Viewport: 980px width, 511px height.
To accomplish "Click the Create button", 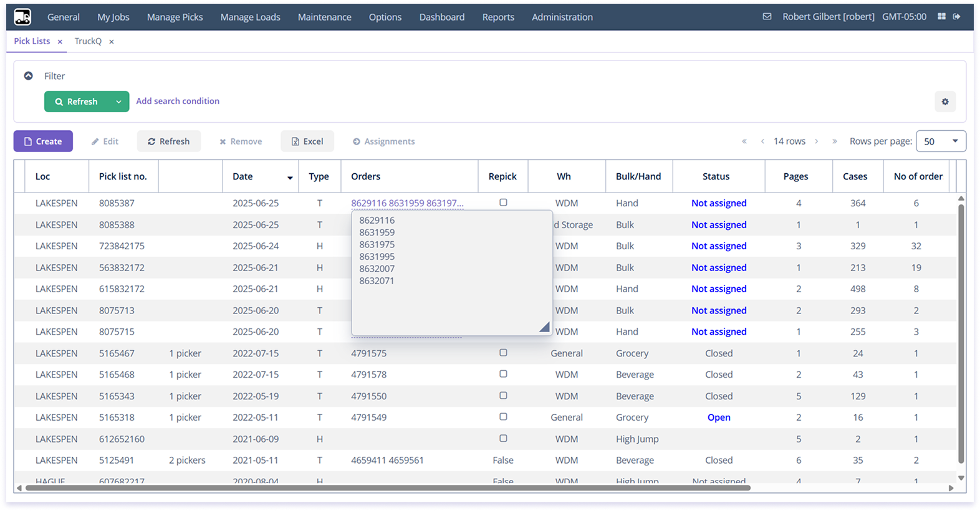I will click(43, 141).
